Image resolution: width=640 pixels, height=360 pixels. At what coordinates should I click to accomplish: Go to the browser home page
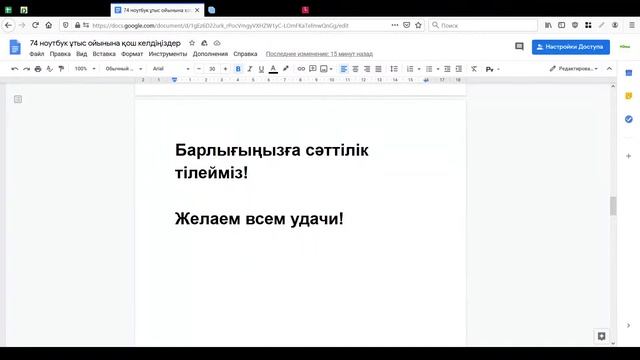coord(49,25)
